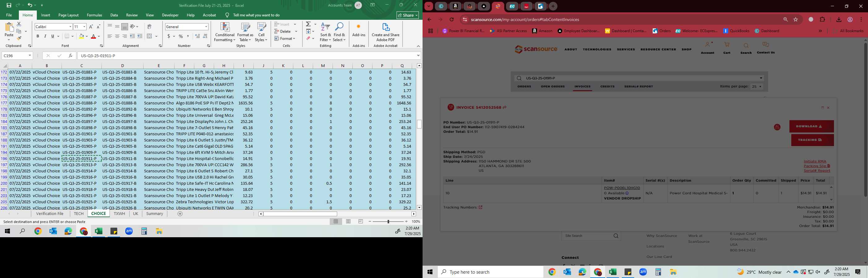Increase font size with the large A icon
The height and width of the screenshot is (278, 868).
tap(91, 27)
